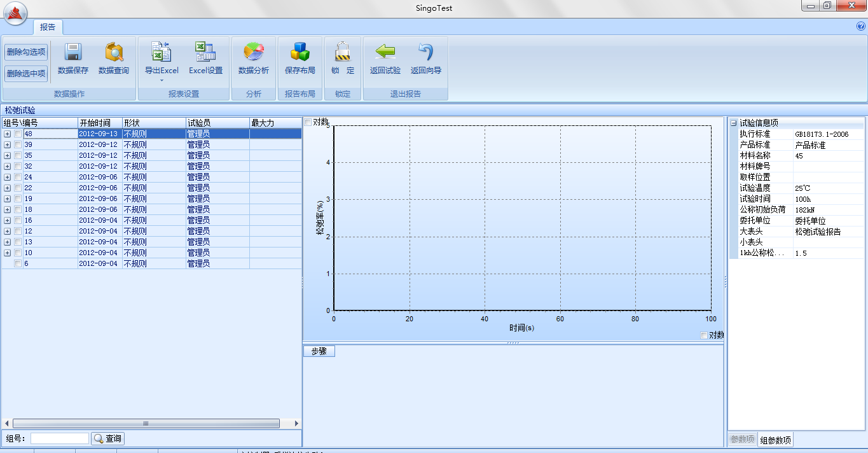Click the 公称初始负荷 value 182kN
868x453 pixels.
tap(829, 210)
